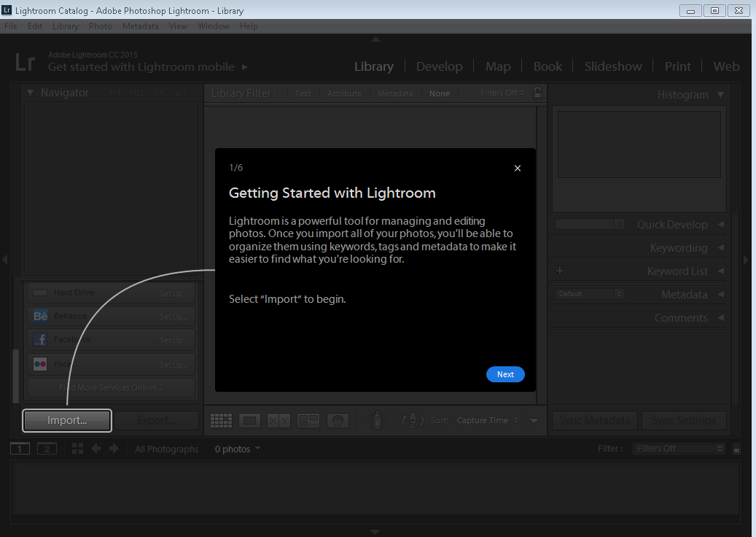Switch to Loupe view in toolbar
The width and height of the screenshot is (756, 537).
coord(250,420)
